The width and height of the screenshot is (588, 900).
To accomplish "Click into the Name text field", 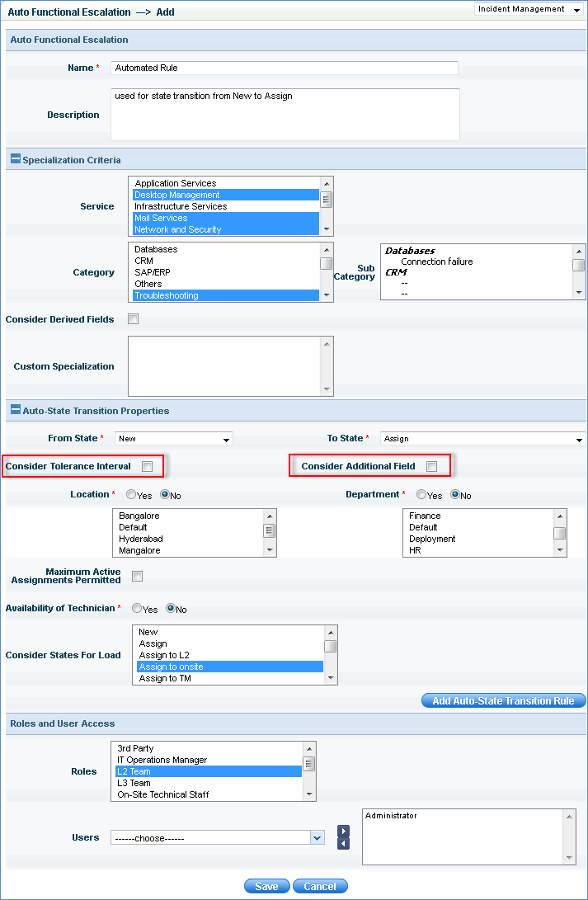I will pos(285,68).
